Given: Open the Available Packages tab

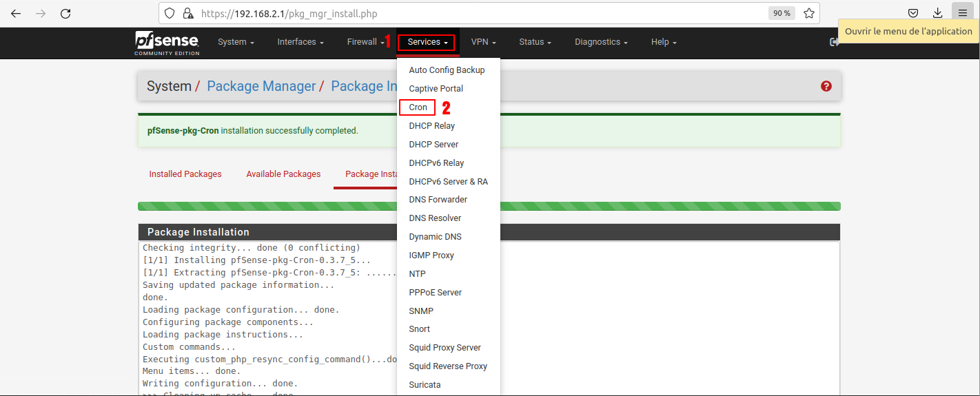Looking at the screenshot, I should point(283,174).
